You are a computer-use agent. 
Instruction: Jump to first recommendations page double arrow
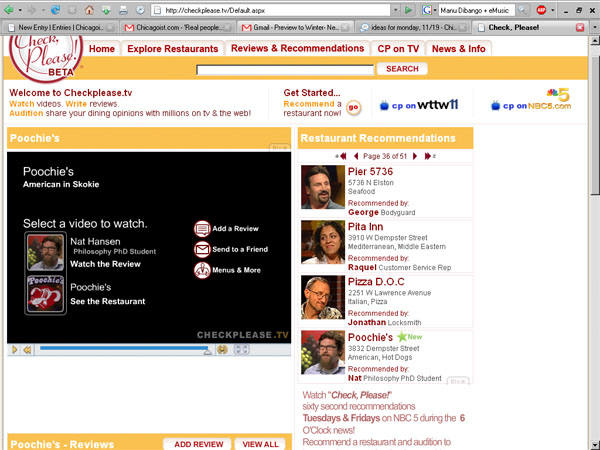(342, 156)
